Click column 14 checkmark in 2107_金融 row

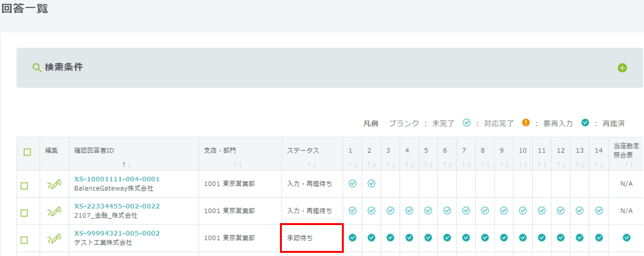pyautogui.click(x=598, y=210)
